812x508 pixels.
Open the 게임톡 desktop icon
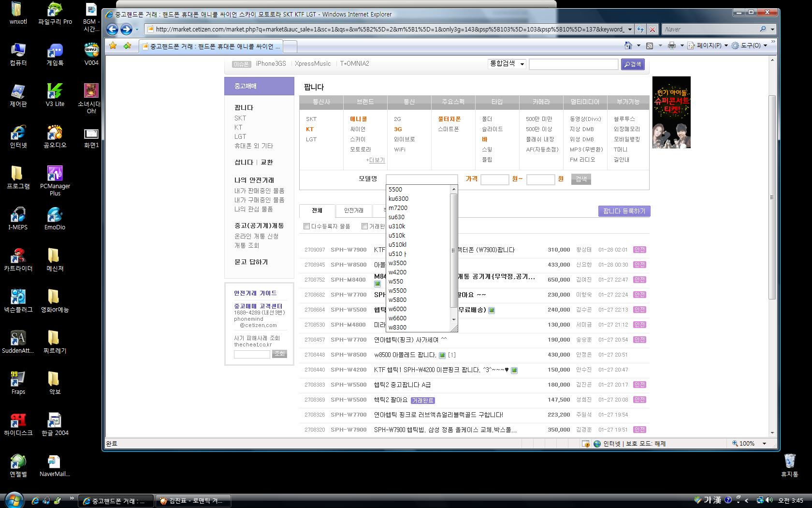[55, 55]
